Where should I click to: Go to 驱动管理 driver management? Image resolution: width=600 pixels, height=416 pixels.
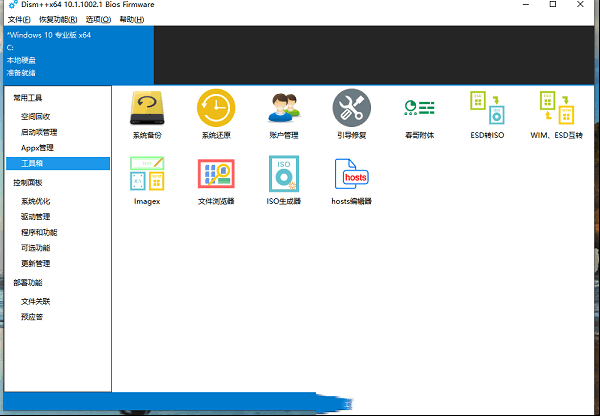tap(36, 217)
